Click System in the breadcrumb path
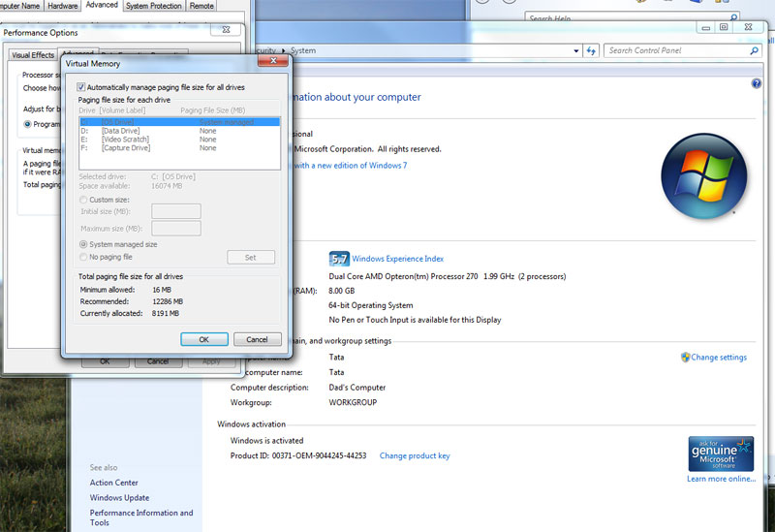The height and width of the screenshot is (532, 775). click(x=303, y=50)
